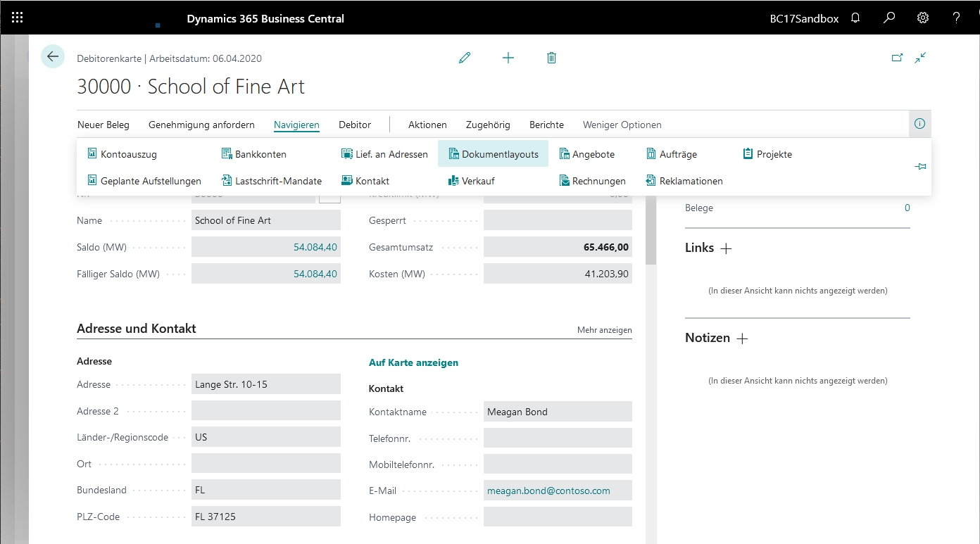Click the Homepage field
The image size is (980, 544).
(x=558, y=517)
